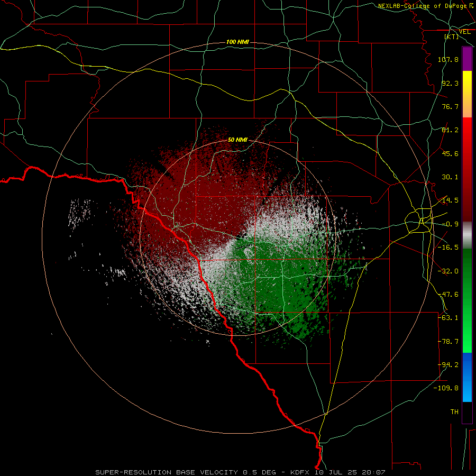This screenshot has width=476, height=476.
Task: Click the 92.3 velocity legend value
Action: click(x=450, y=83)
